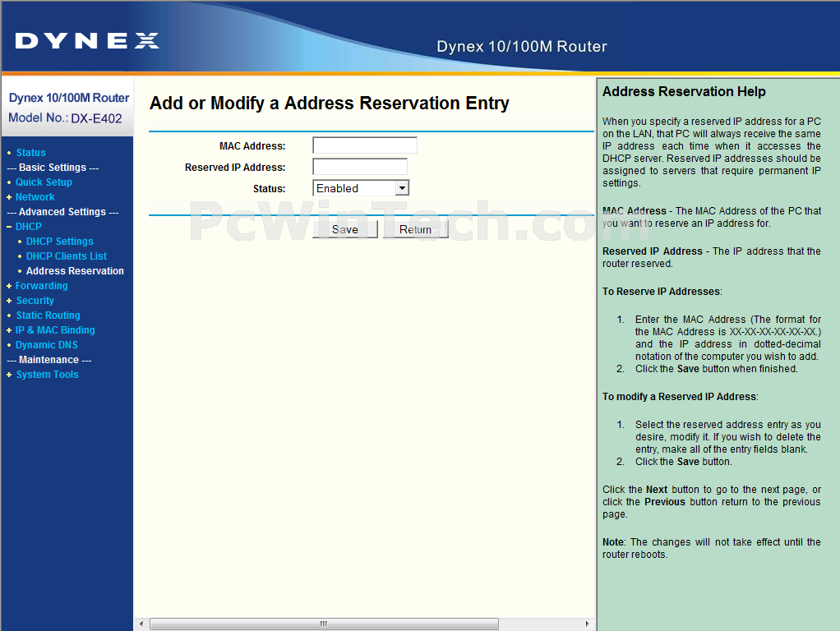
Task: Expand the IP & MAC Binding section
Action: click(x=55, y=330)
